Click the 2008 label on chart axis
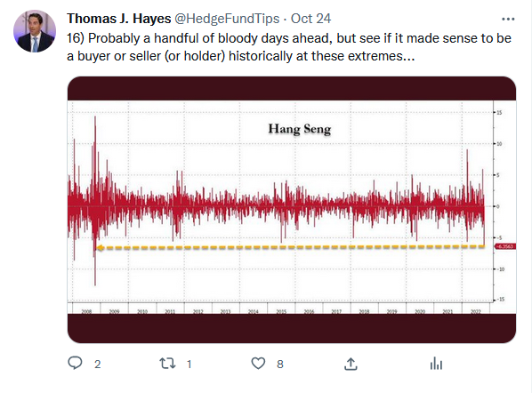The image size is (532, 393). (x=86, y=311)
